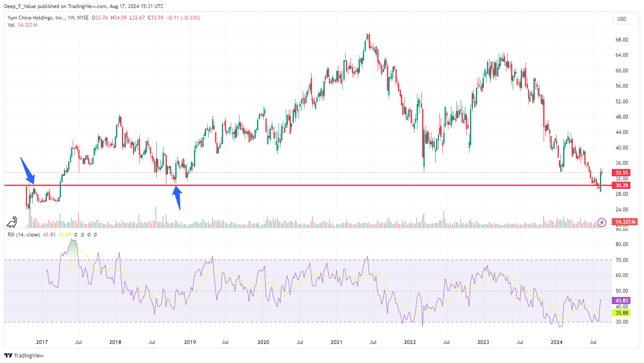This screenshot has width=644, height=363.
Task: Click the 1W interval in chart title
Action: pos(72,18)
